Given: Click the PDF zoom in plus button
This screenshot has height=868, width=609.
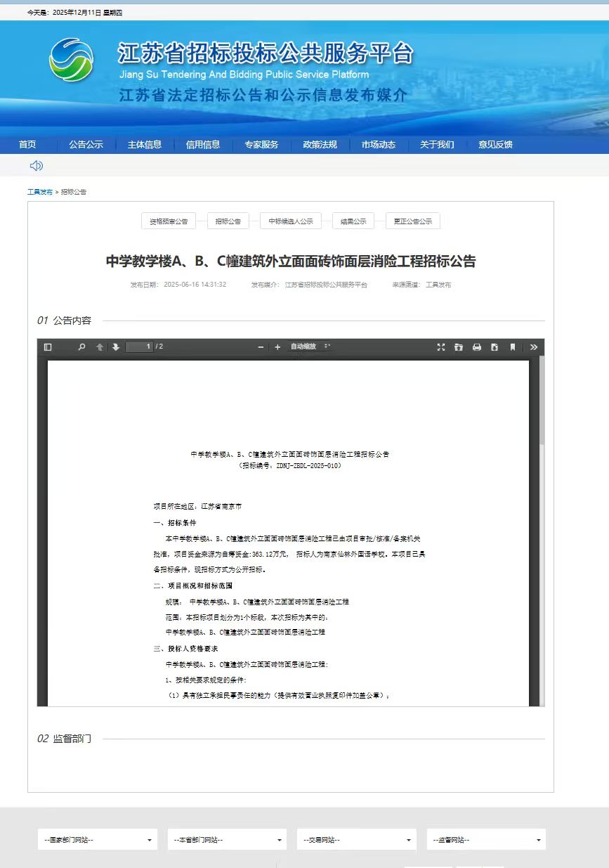Looking at the screenshot, I should click(277, 347).
